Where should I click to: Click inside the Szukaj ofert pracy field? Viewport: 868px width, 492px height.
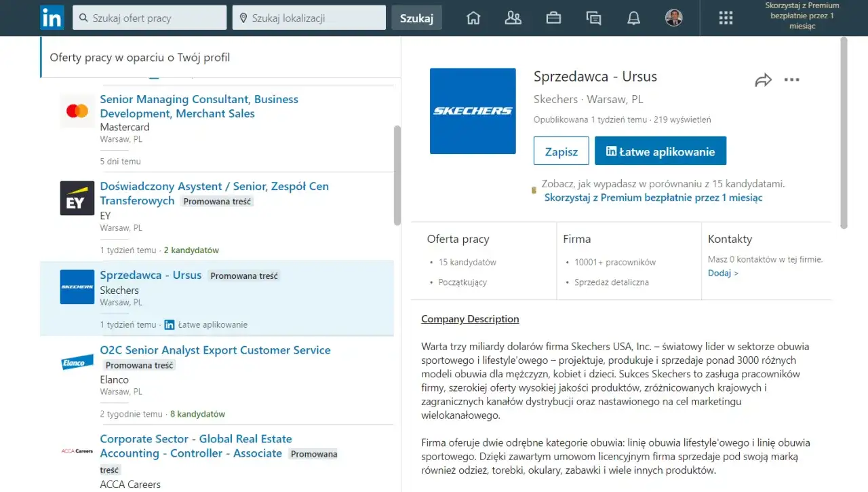[149, 17]
